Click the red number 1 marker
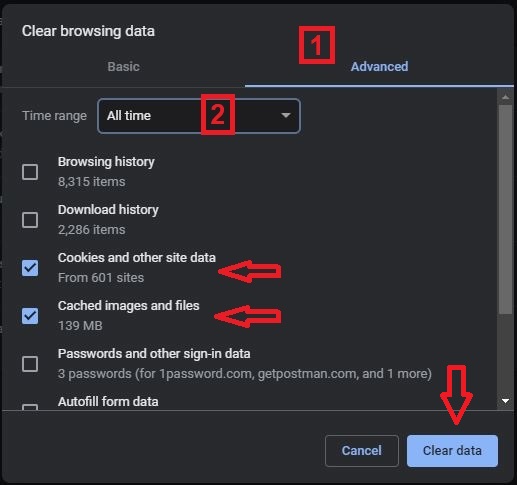This screenshot has height=485, width=517. [x=317, y=45]
